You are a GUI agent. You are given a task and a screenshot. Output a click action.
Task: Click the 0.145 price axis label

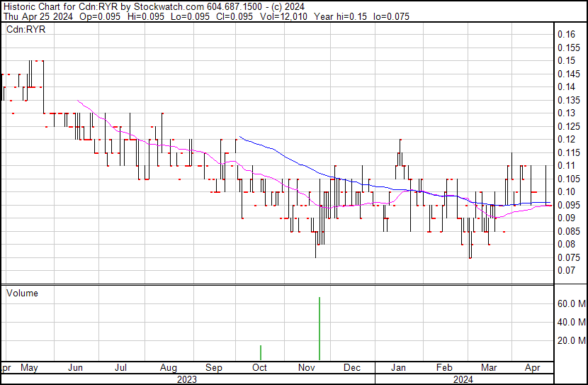pos(569,74)
